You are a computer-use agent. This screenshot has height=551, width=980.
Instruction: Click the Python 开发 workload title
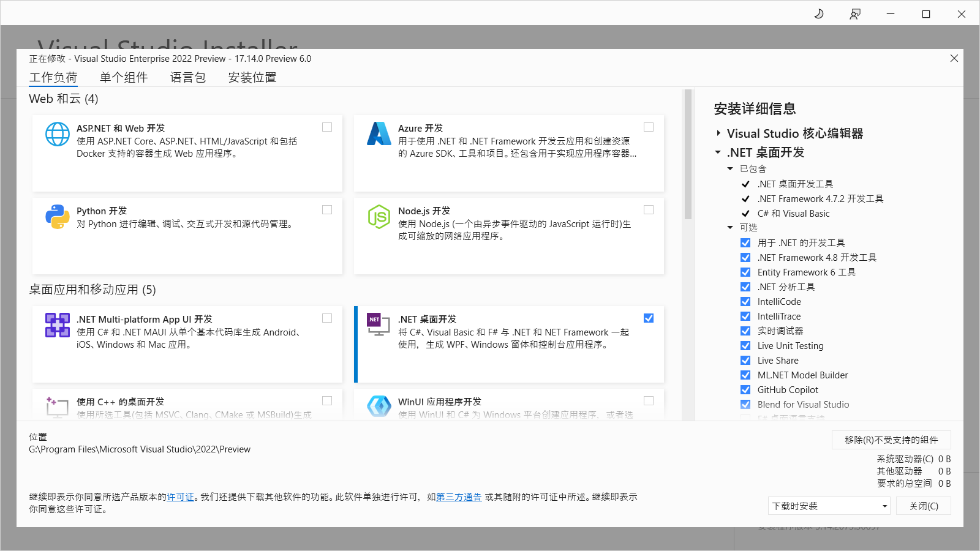[x=102, y=211]
